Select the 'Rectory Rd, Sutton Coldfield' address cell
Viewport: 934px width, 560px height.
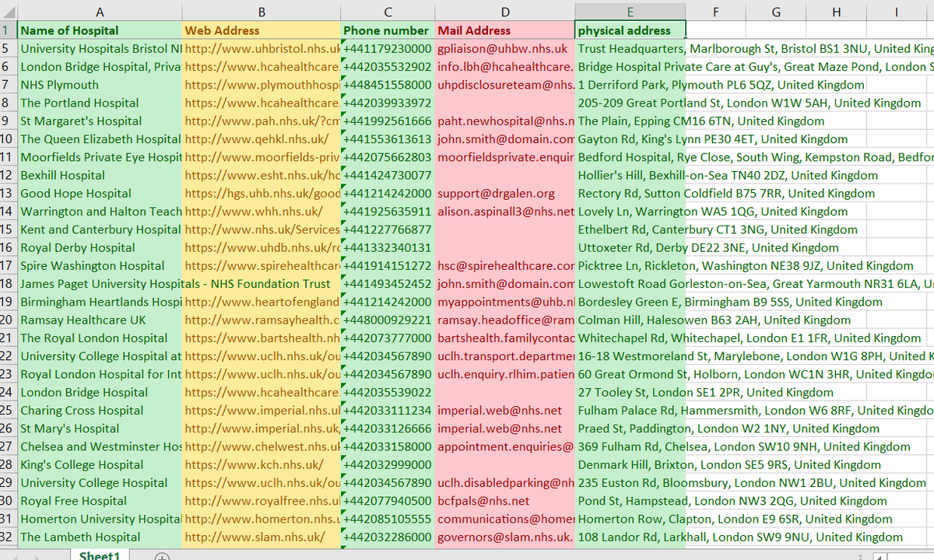[x=630, y=193]
